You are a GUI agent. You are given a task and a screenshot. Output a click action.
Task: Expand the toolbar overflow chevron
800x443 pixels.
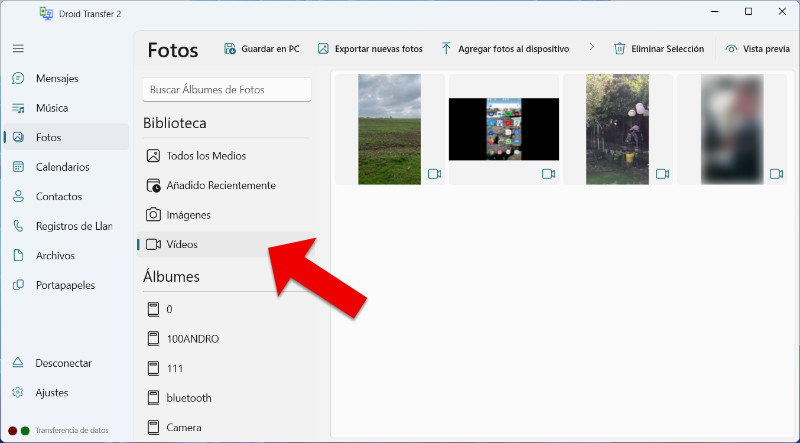[x=591, y=48]
